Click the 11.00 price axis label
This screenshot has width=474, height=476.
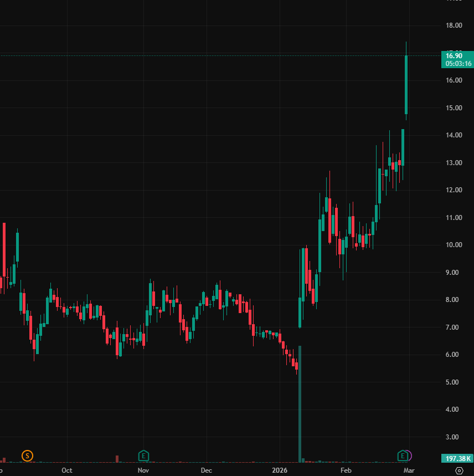(454, 218)
